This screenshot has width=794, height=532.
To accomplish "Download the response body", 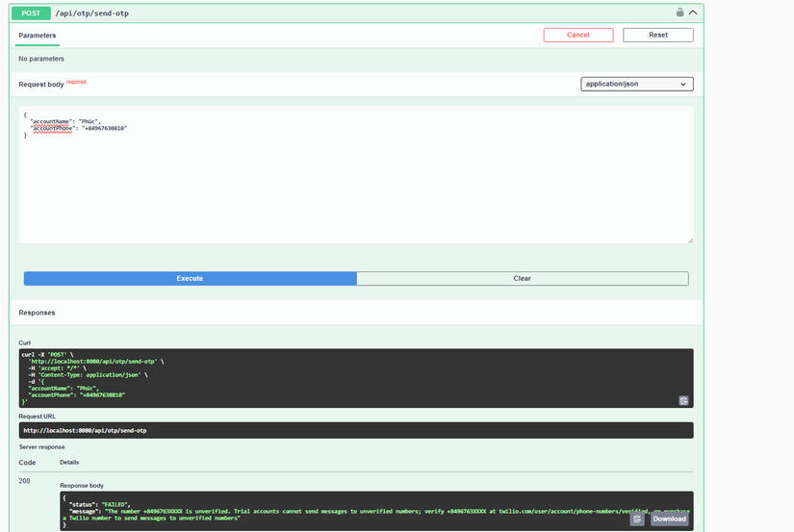I will pos(670,519).
